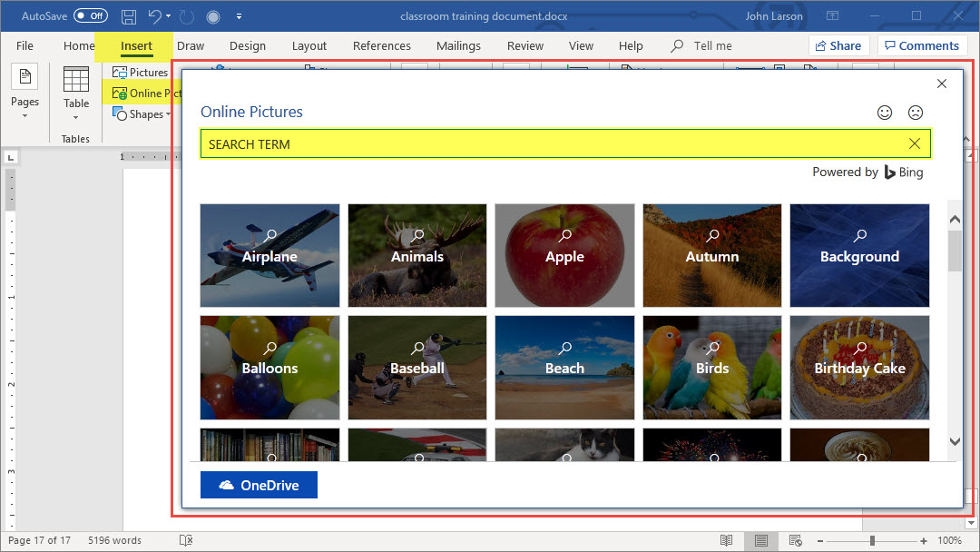Image resolution: width=980 pixels, height=552 pixels.
Task: Click the happy face feedback icon
Action: click(x=885, y=113)
